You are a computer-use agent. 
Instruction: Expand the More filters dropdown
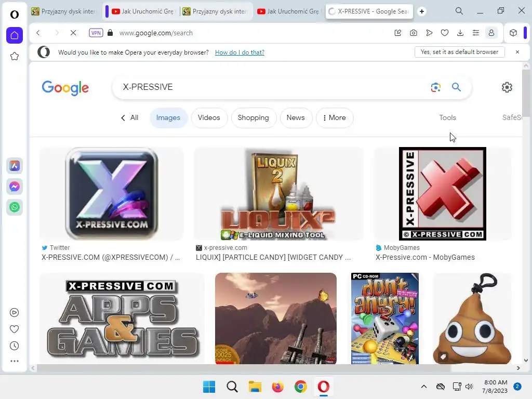[x=335, y=118]
